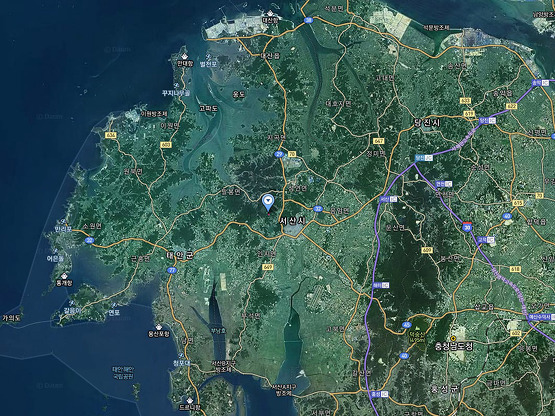Click the 드르니항 harbor icon
555x416 pixels.
click(190, 401)
